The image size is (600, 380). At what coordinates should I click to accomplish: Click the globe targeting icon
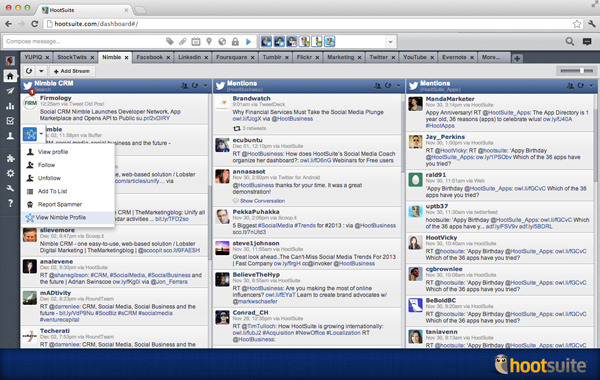(x=222, y=41)
